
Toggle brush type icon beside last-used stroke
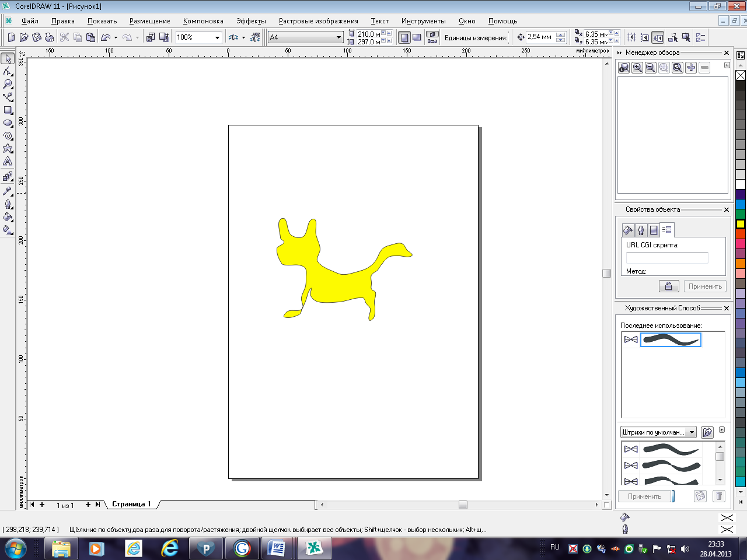[x=631, y=339]
